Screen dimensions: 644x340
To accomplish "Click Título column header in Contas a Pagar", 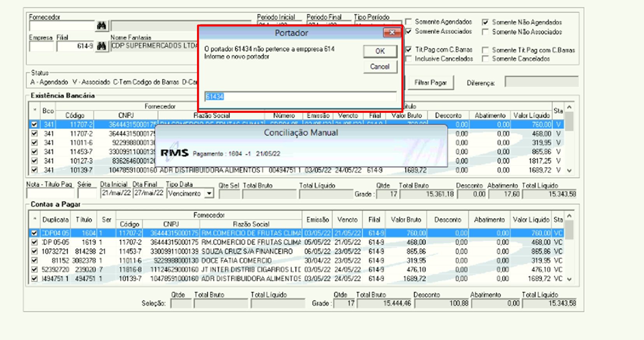I will 84,219.
